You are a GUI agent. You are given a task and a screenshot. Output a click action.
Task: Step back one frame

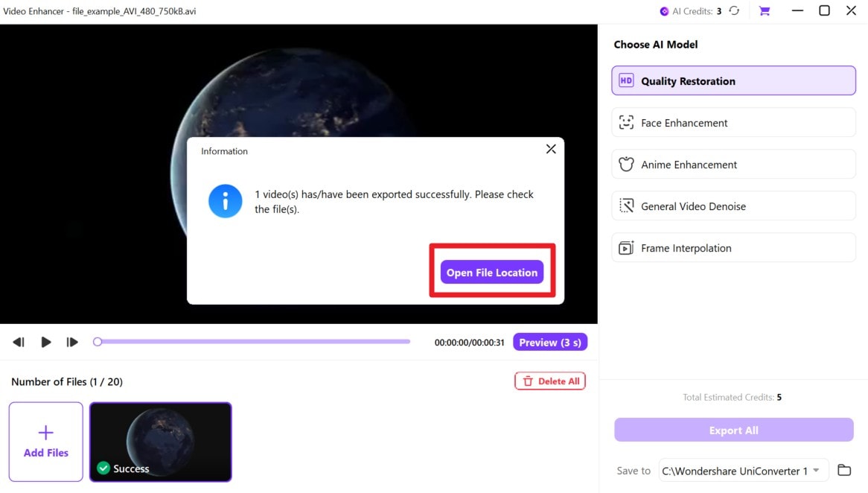[19, 341]
